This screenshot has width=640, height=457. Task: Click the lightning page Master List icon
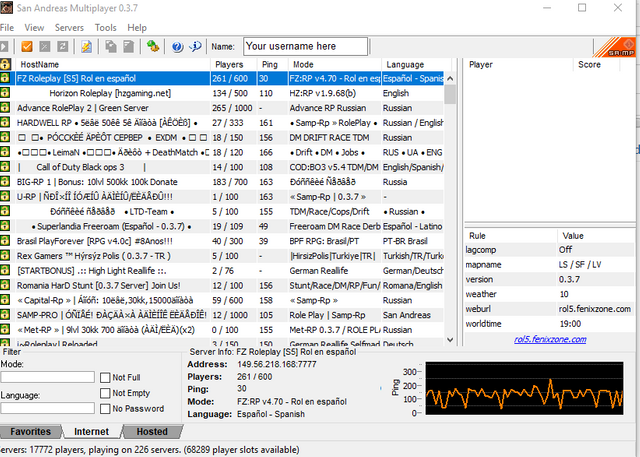(x=86, y=47)
